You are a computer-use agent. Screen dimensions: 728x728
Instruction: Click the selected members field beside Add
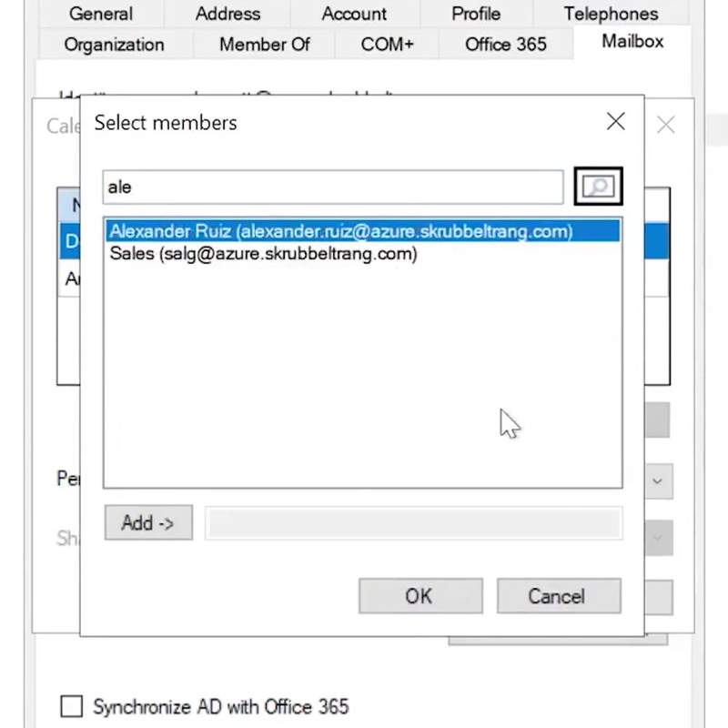pos(414,523)
